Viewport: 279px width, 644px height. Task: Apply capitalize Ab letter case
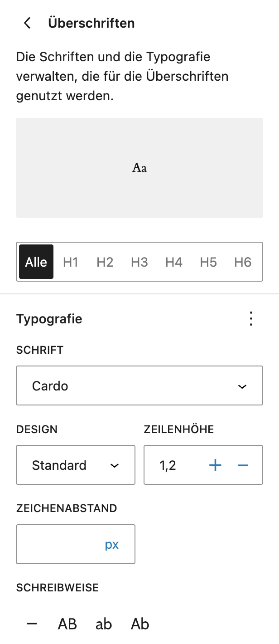[140, 624]
